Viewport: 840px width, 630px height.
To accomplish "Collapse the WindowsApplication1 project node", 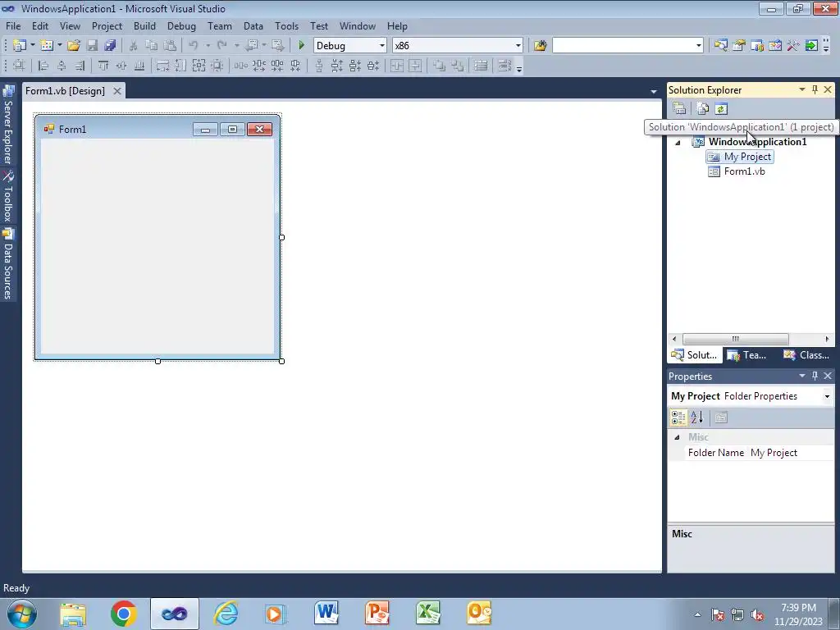I will point(678,143).
